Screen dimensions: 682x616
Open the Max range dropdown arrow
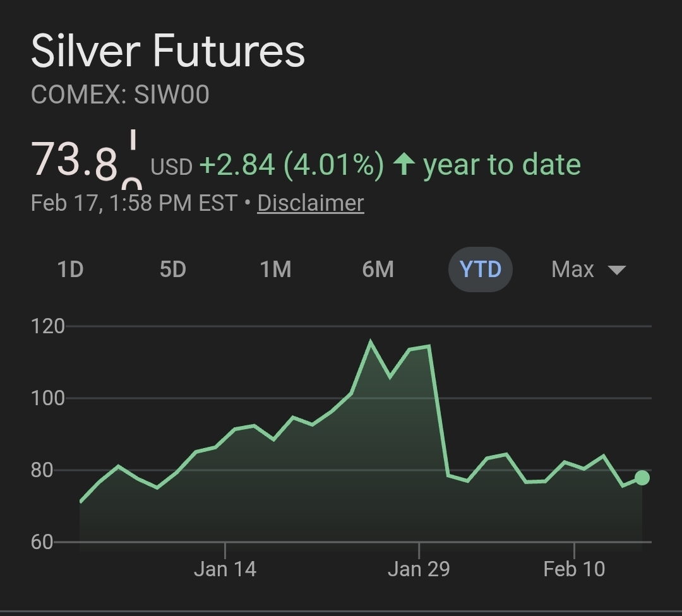tap(616, 270)
